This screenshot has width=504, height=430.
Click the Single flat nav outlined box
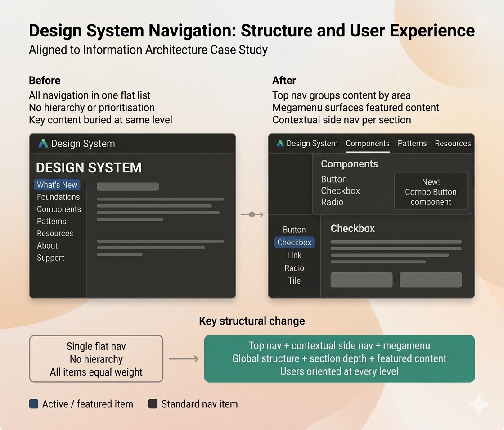(96, 359)
